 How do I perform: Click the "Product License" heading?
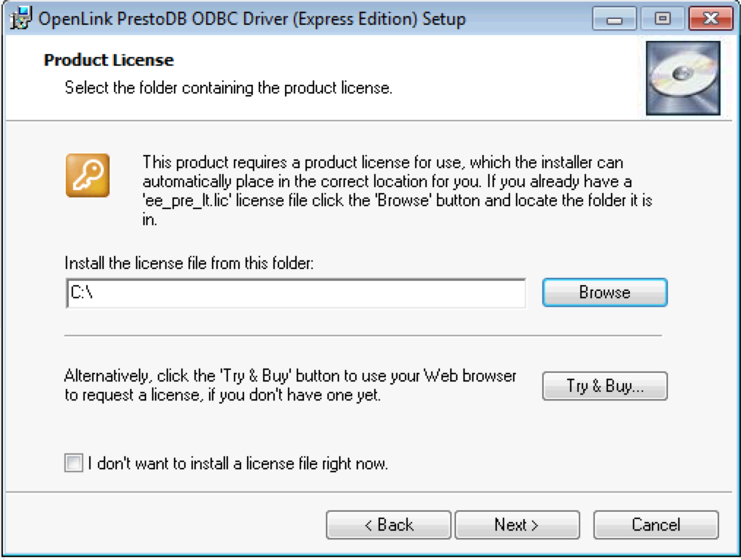pos(109,60)
